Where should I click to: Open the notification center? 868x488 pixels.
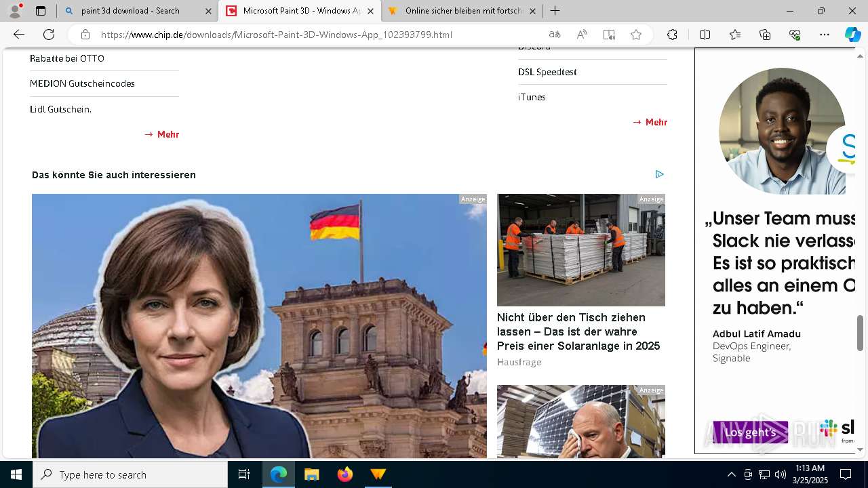click(x=846, y=474)
